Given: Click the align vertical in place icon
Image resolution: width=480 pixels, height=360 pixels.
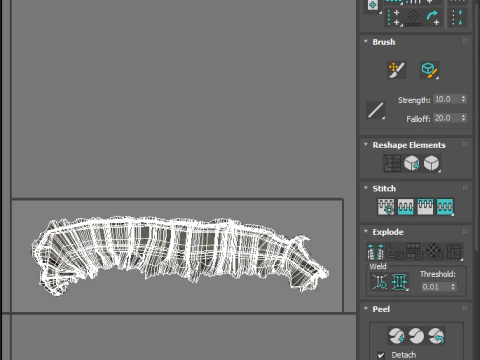Looking at the screenshot, I should (394, 18).
